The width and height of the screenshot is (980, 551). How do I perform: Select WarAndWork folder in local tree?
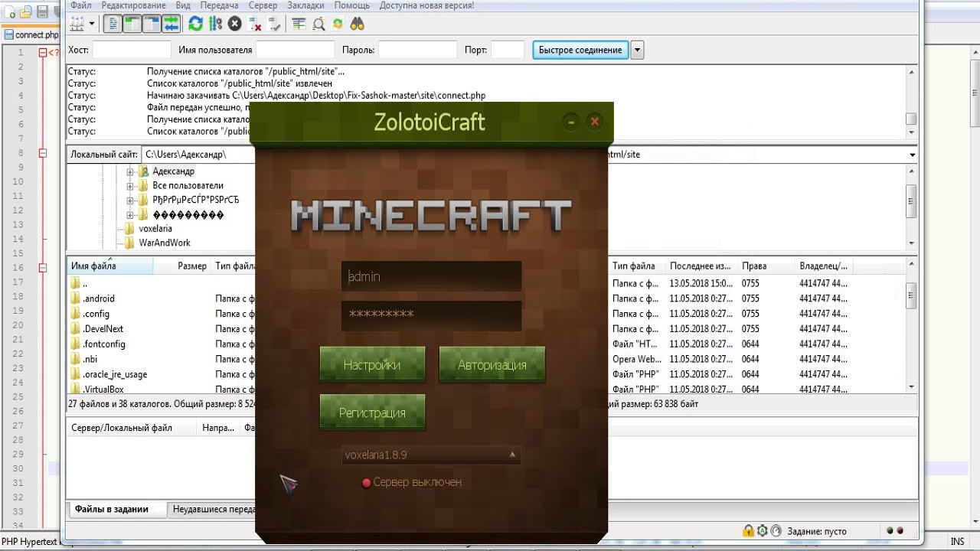tap(164, 243)
